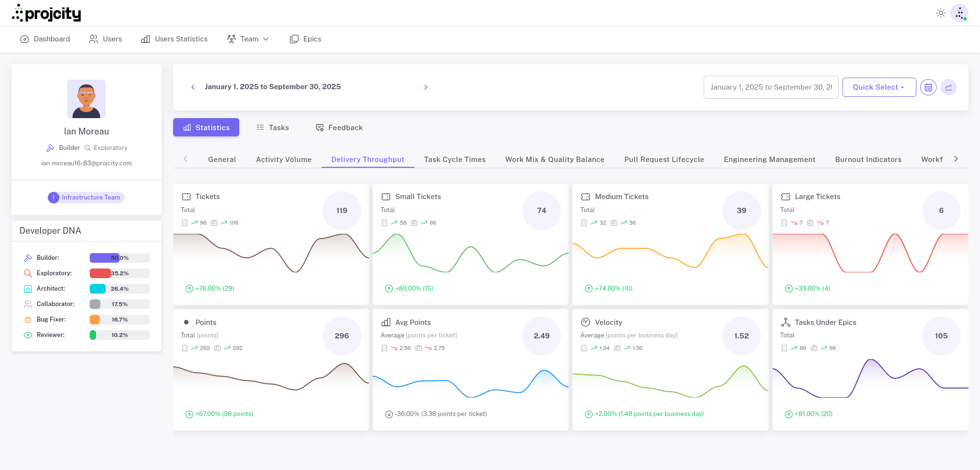Navigate to Users Statistics
This screenshot has width=980, height=470.
(174, 39)
